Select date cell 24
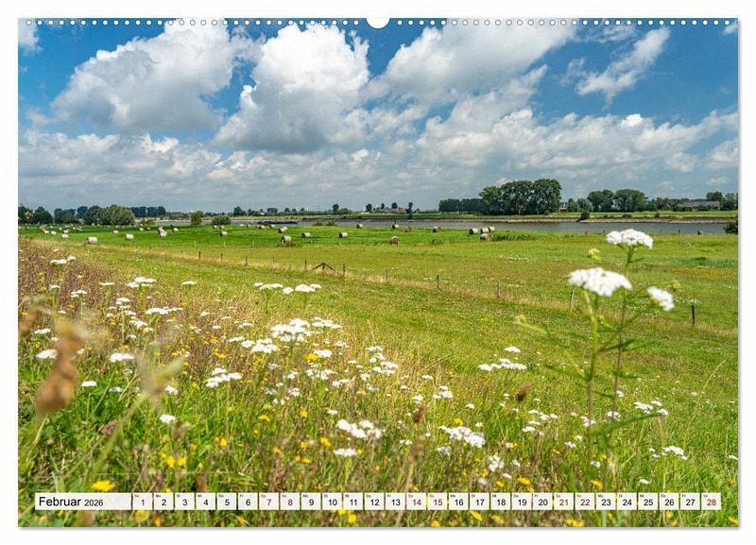Image resolution: width=756 pixels, height=545 pixels. click(x=627, y=502)
